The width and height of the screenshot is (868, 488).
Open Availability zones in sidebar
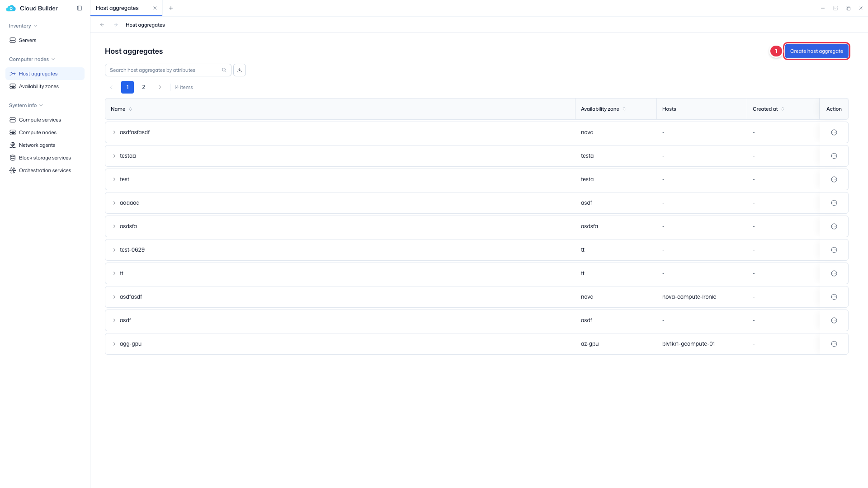(x=45, y=86)
